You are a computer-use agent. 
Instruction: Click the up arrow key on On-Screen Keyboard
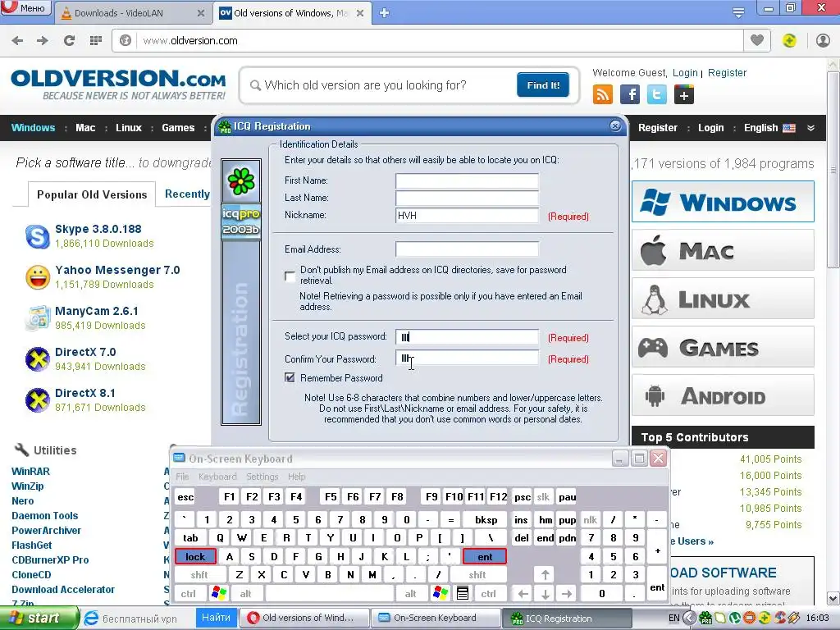[546, 575]
